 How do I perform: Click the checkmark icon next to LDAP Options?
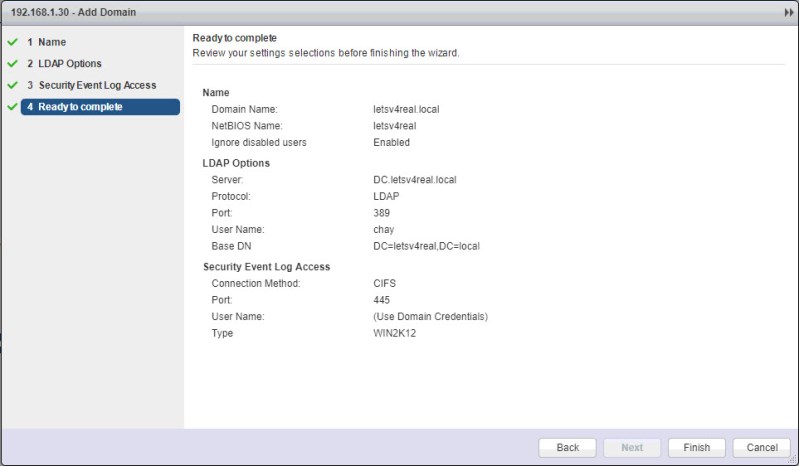pos(12,64)
